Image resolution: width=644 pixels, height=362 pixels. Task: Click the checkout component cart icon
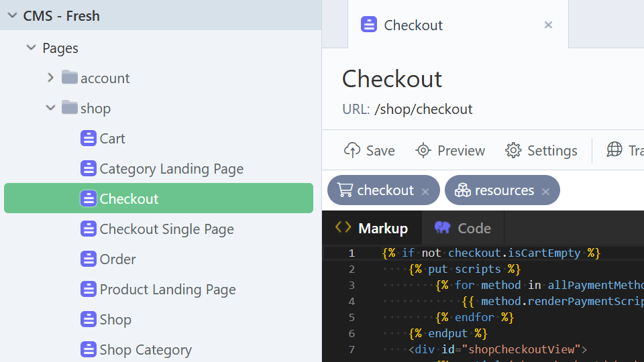pyautogui.click(x=345, y=190)
